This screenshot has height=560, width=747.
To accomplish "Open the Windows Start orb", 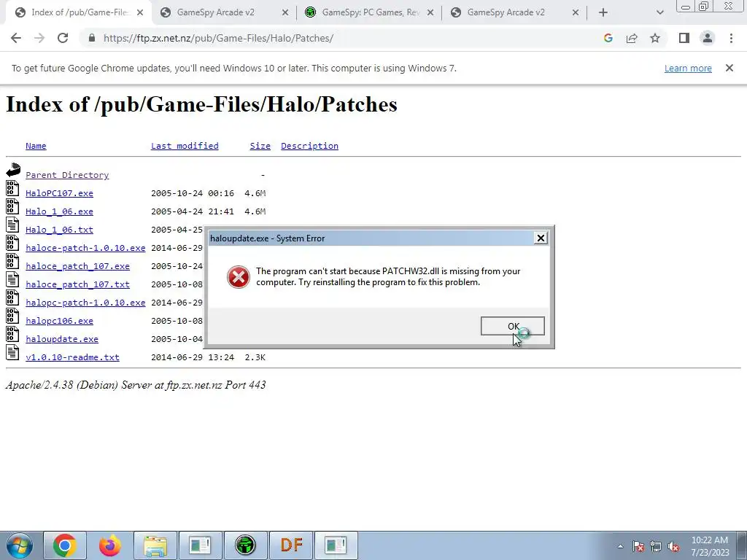I will coord(20,545).
